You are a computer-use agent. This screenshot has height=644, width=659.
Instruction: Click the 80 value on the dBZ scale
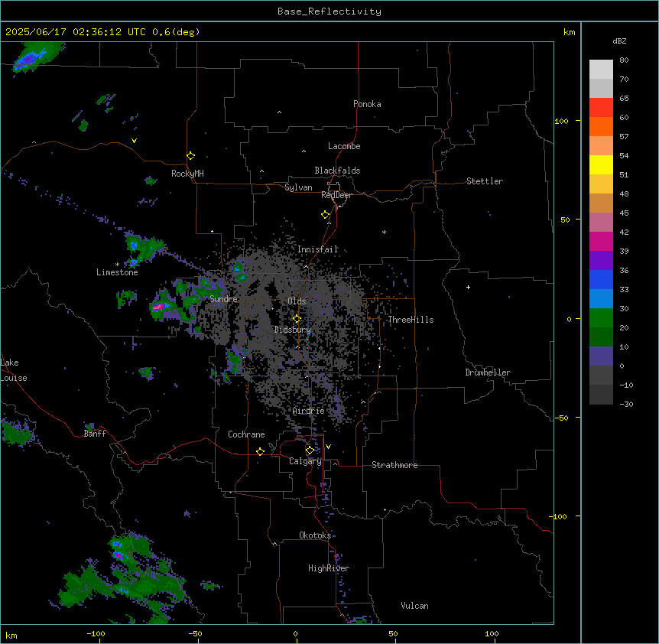point(624,60)
